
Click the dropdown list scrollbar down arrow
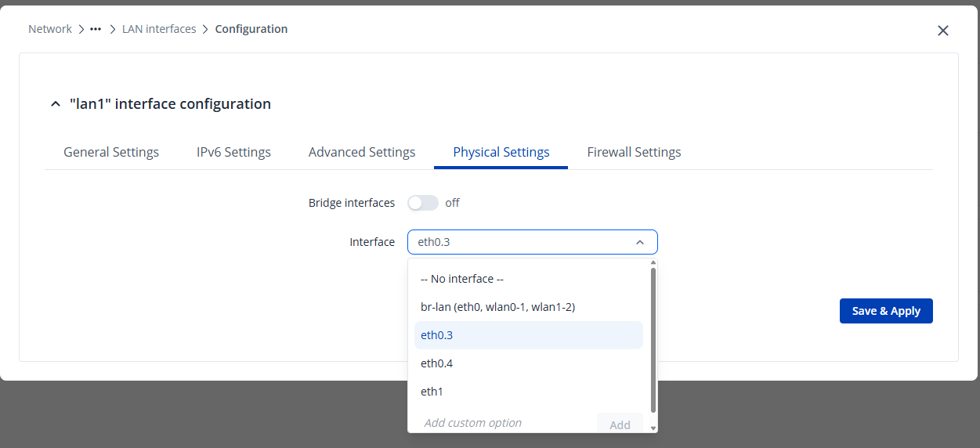[653, 428]
